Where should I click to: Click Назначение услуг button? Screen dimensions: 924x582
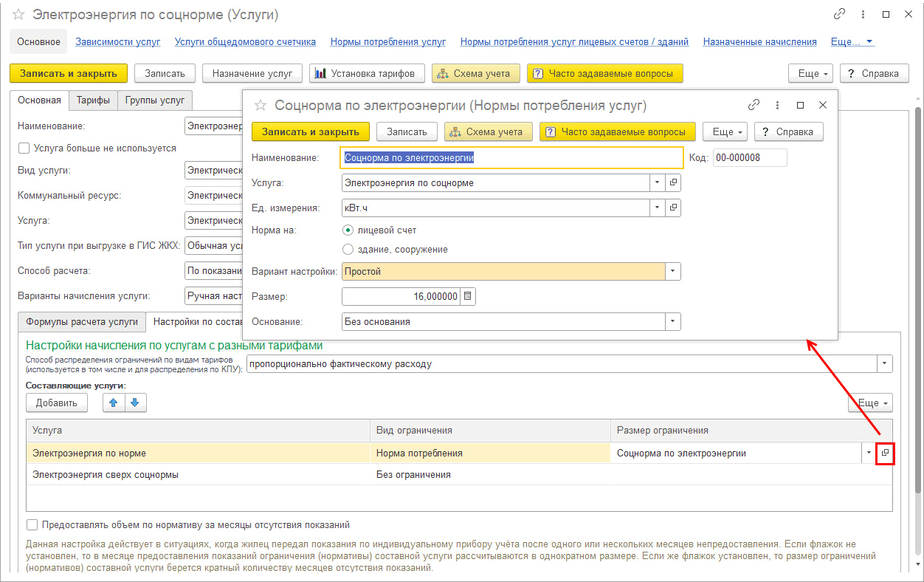click(x=252, y=73)
